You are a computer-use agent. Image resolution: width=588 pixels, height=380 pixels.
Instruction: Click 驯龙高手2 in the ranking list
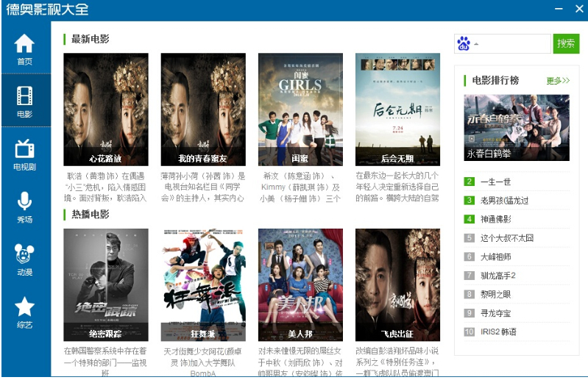pos(498,276)
